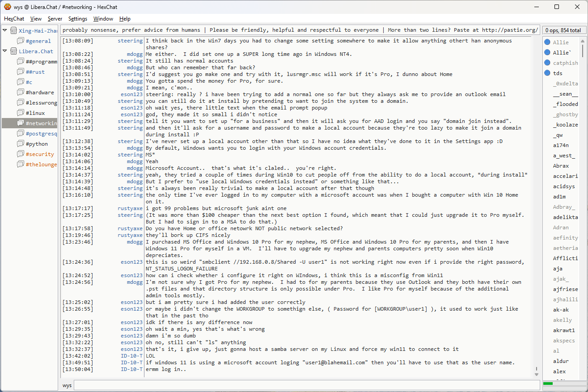Focus the message input box

[307, 385]
